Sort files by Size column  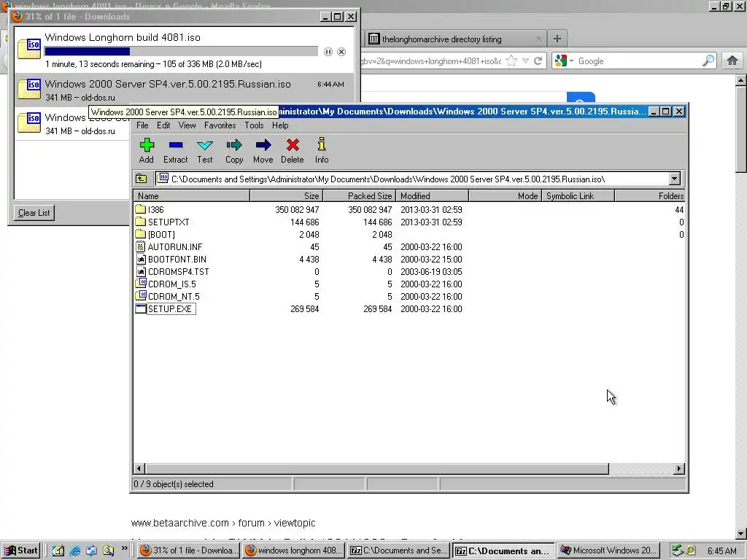tap(287, 195)
